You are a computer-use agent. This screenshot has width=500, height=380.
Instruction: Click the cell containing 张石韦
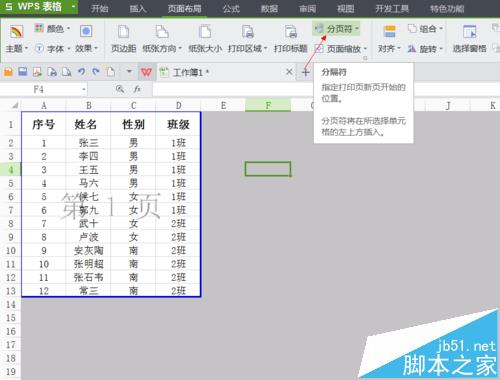88,277
